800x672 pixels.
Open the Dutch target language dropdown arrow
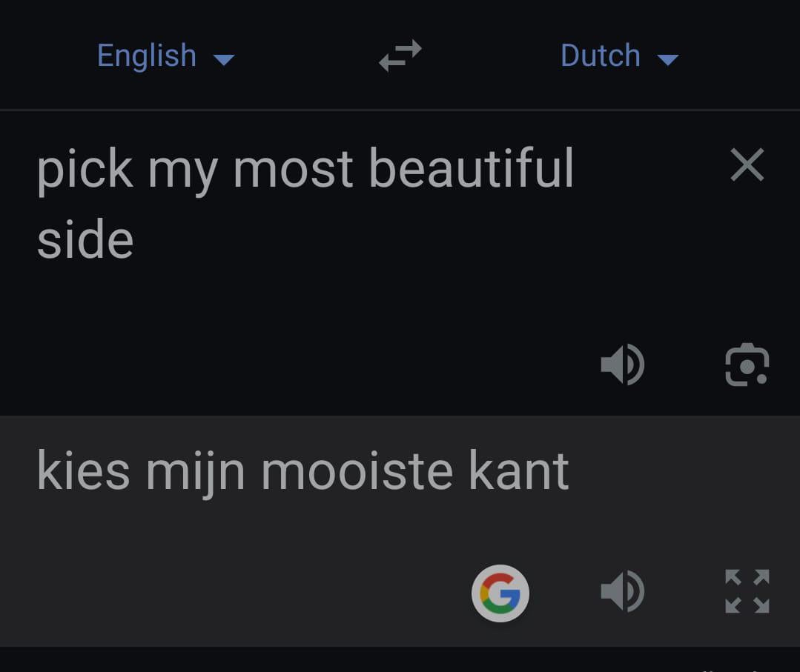coord(667,59)
